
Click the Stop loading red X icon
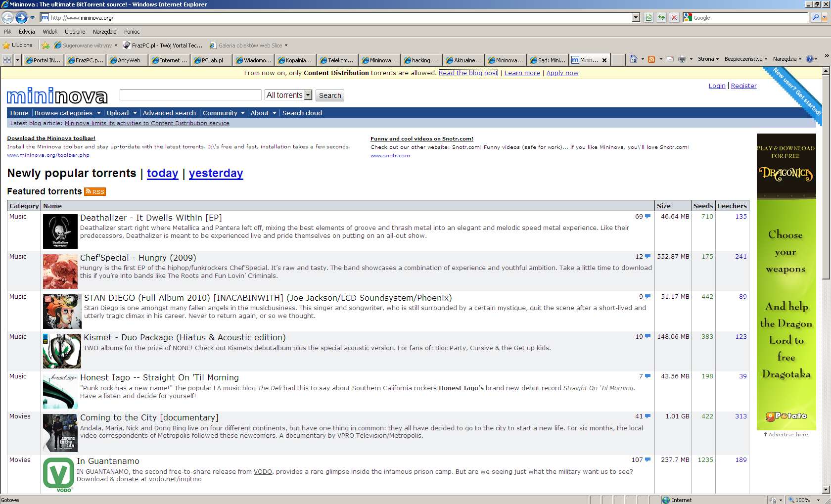[x=674, y=18]
